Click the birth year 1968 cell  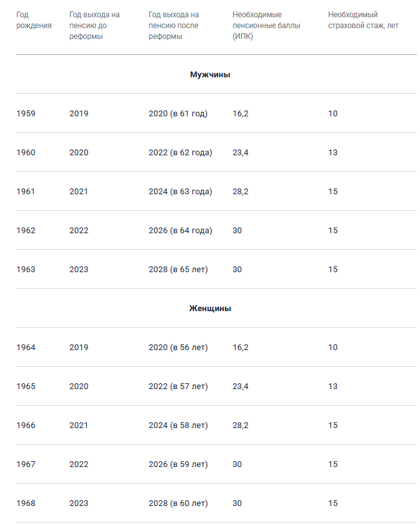coord(26,503)
